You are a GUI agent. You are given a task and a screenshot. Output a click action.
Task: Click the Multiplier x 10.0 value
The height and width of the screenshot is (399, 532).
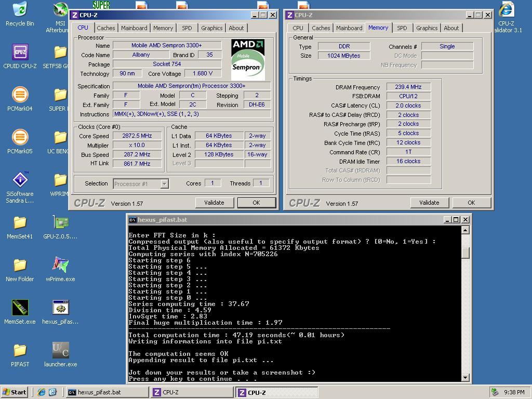(x=137, y=145)
